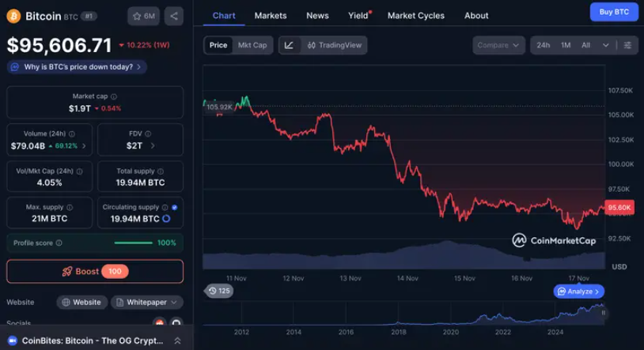Click the history icon labeled 125
The width and height of the screenshot is (644, 350).
tap(218, 291)
